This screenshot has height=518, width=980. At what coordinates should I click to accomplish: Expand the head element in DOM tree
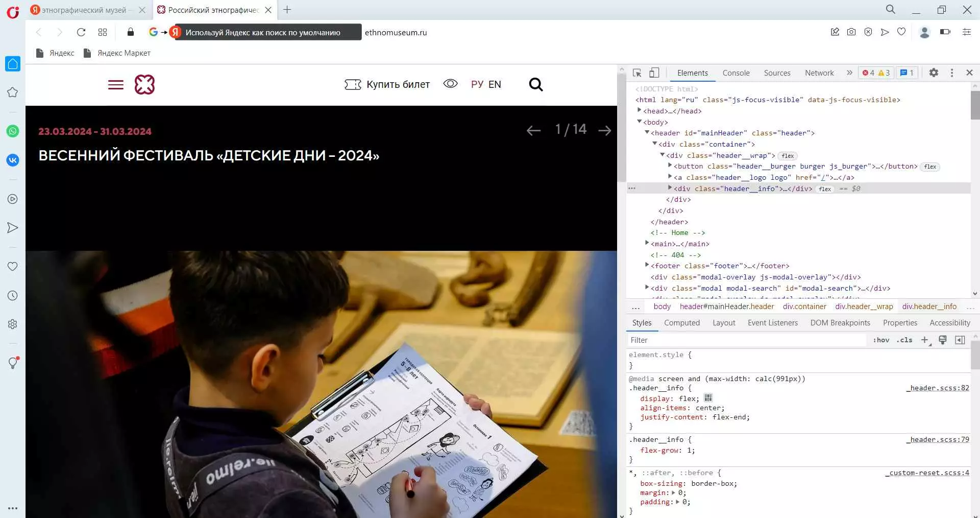[x=639, y=111]
